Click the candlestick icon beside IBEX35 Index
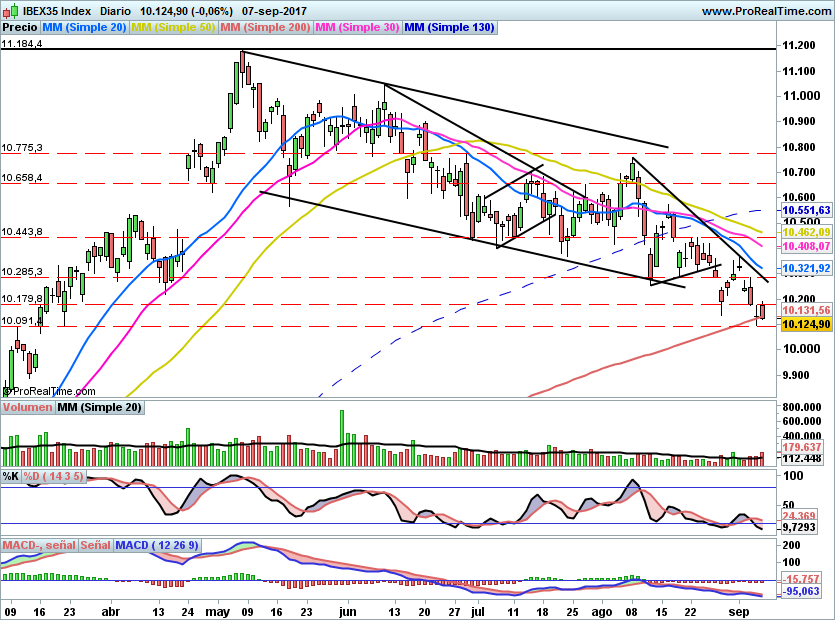Screen dimensions: 835x620 (10, 10)
